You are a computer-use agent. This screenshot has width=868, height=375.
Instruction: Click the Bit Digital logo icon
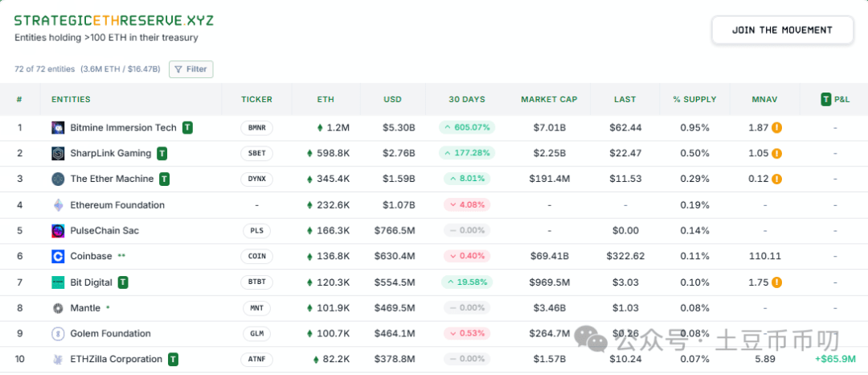[x=58, y=282]
